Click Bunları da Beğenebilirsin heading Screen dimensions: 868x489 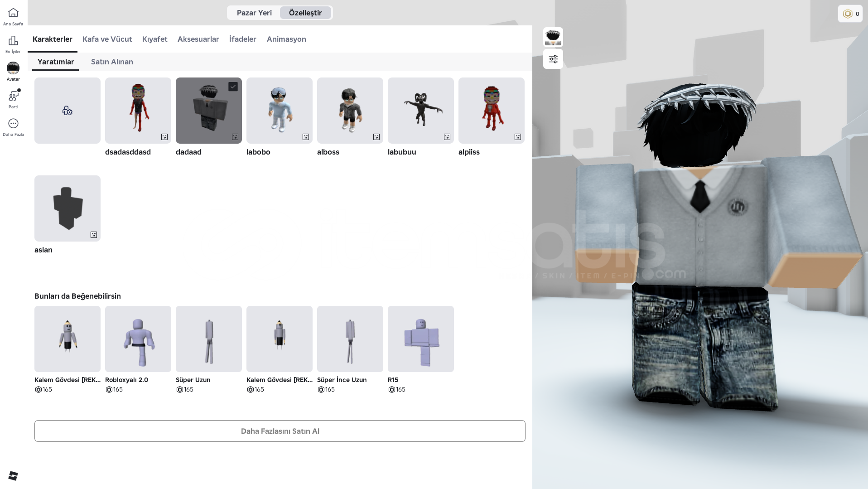77,296
